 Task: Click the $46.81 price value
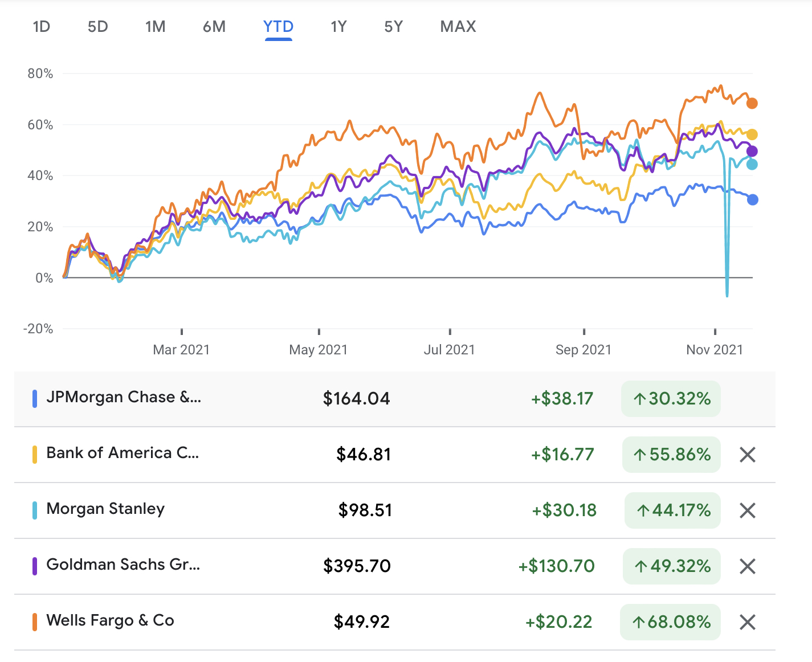pos(364,455)
